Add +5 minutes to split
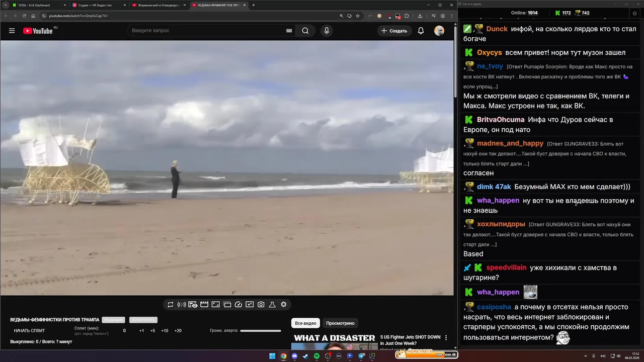Screen dimensions: 644x362 point(152,331)
